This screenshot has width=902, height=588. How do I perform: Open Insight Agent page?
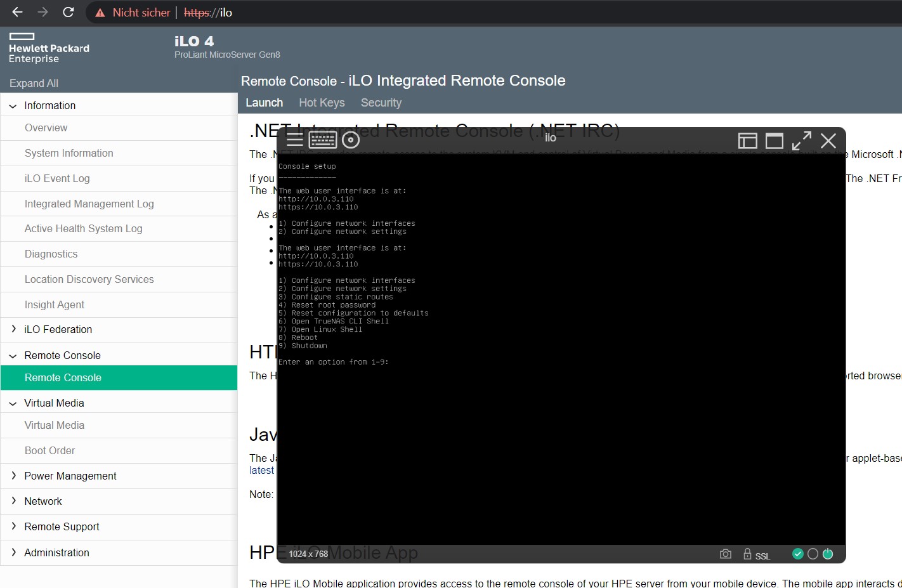119,304
